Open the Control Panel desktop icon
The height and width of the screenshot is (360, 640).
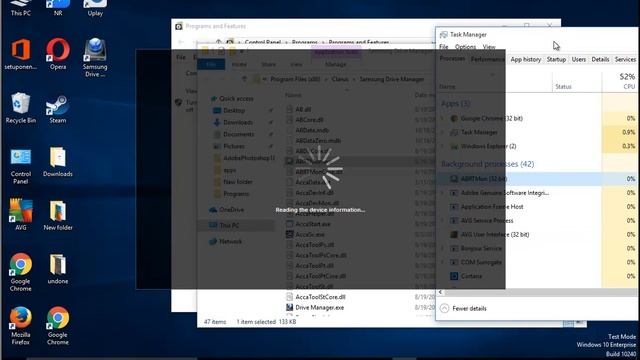coord(20,166)
